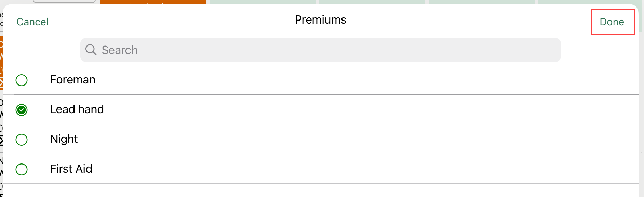
Task: Uncheck the Lead hand checkmark circle
Action: pos(22,110)
